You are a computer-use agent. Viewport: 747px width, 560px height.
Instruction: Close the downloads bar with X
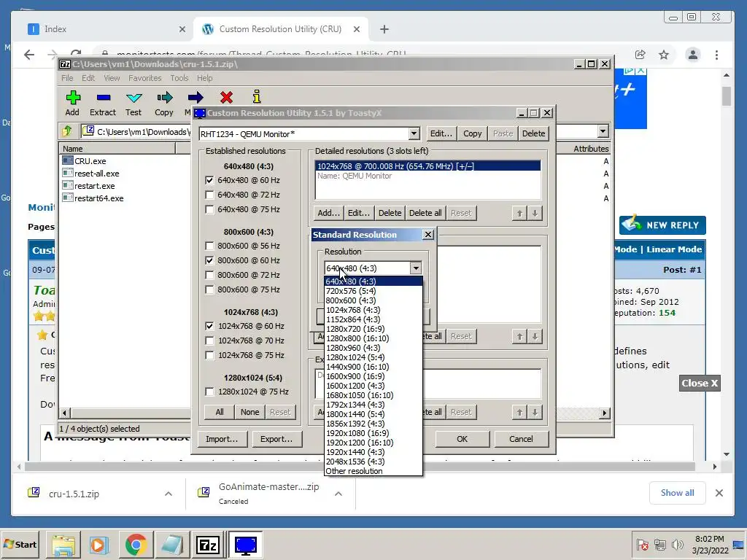coord(719,493)
